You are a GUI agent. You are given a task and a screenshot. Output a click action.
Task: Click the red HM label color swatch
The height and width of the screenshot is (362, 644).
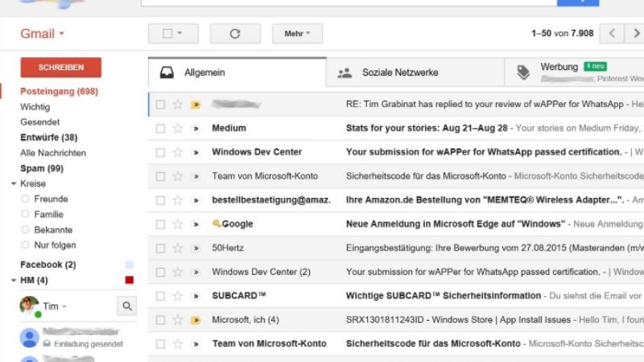130,280
